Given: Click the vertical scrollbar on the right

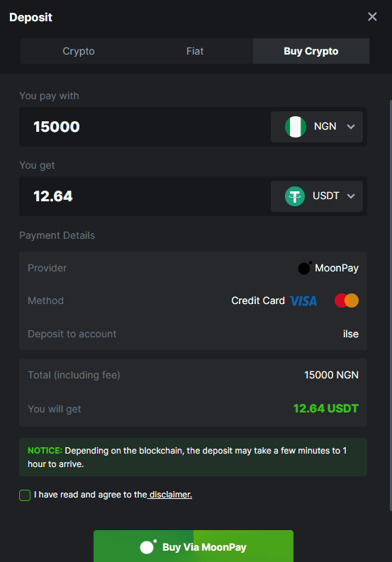Looking at the screenshot, I should pyautogui.click(x=391, y=305).
